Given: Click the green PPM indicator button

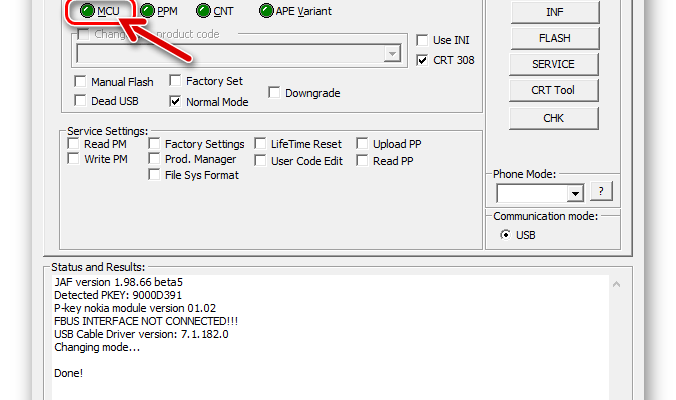Looking at the screenshot, I should click(148, 11).
